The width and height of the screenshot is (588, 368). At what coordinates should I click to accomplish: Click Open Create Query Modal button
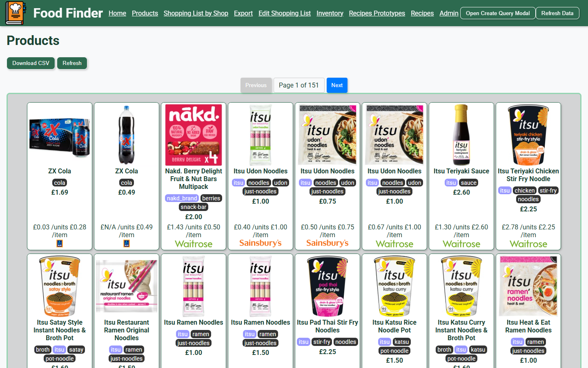click(498, 13)
